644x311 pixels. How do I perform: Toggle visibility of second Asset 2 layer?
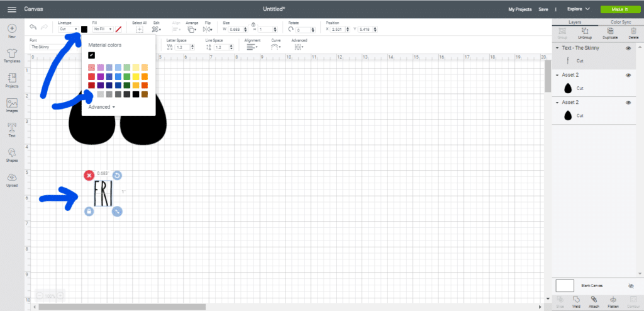coord(628,102)
